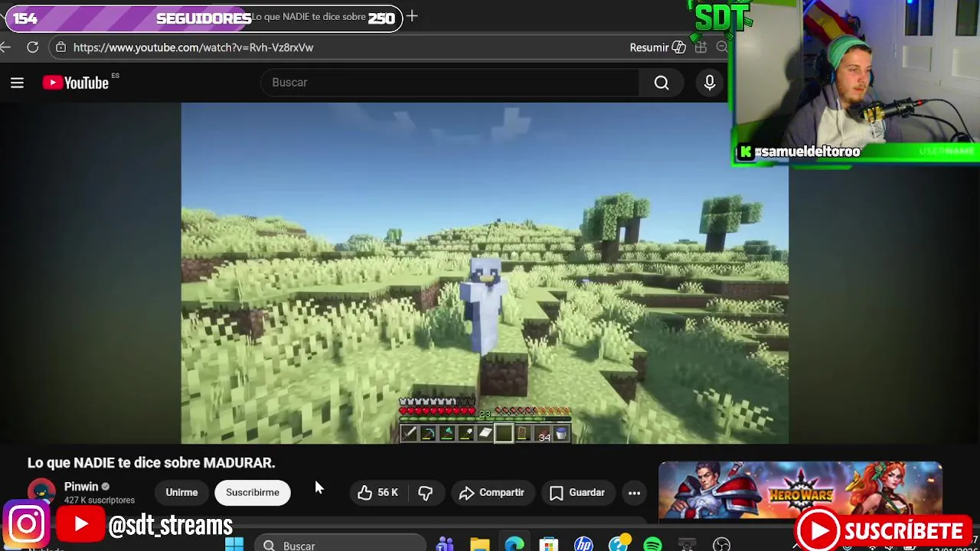The height and width of the screenshot is (551, 980).
Task: Open a new browser tab with plus
Action: pos(412,16)
